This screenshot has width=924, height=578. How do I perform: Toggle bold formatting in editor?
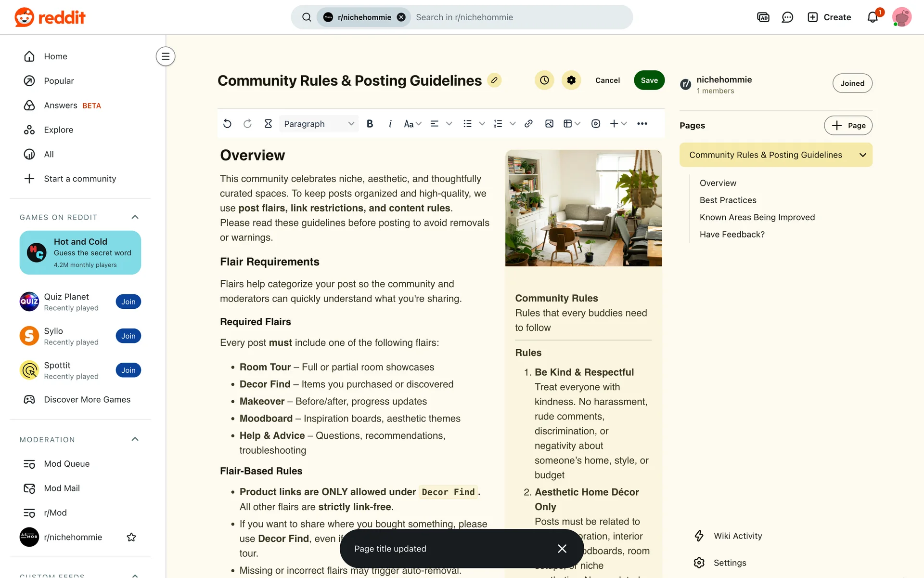pos(370,124)
